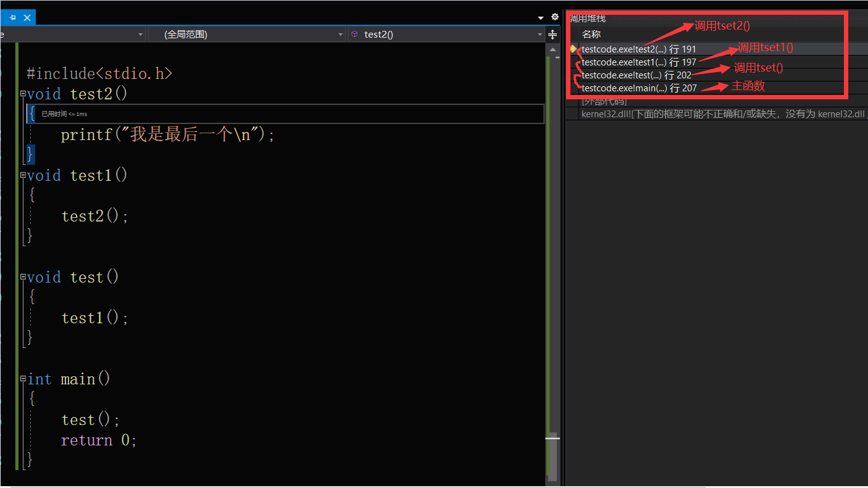
Task: Show the open documents list arrow
Action: (541, 18)
